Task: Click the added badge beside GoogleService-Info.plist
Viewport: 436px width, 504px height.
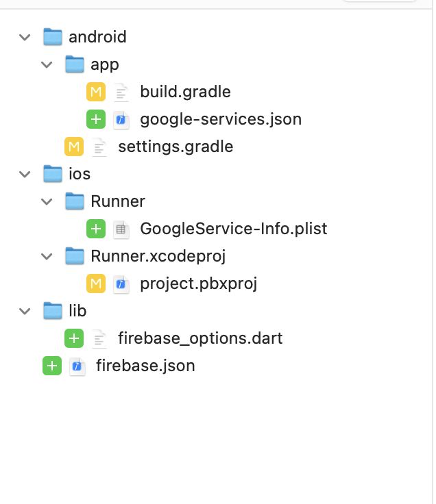Action: (96, 229)
